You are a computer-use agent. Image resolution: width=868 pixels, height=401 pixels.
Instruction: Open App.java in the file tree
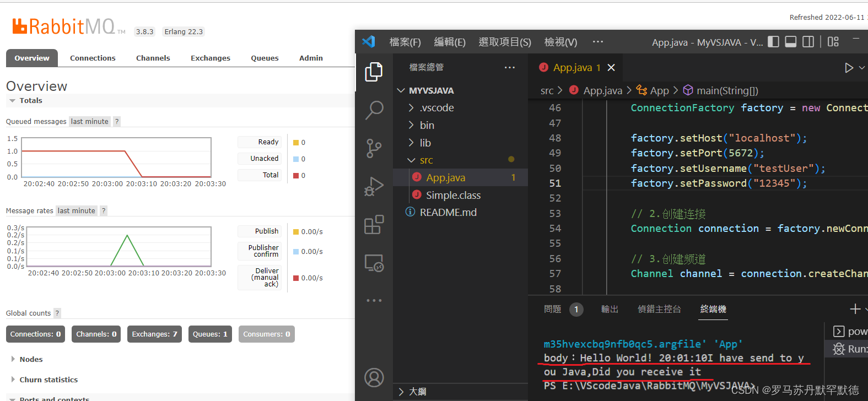pos(460,177)
